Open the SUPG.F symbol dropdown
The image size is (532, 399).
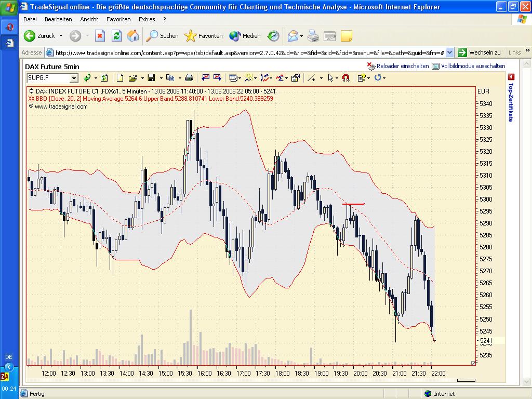tap(74, 78)
